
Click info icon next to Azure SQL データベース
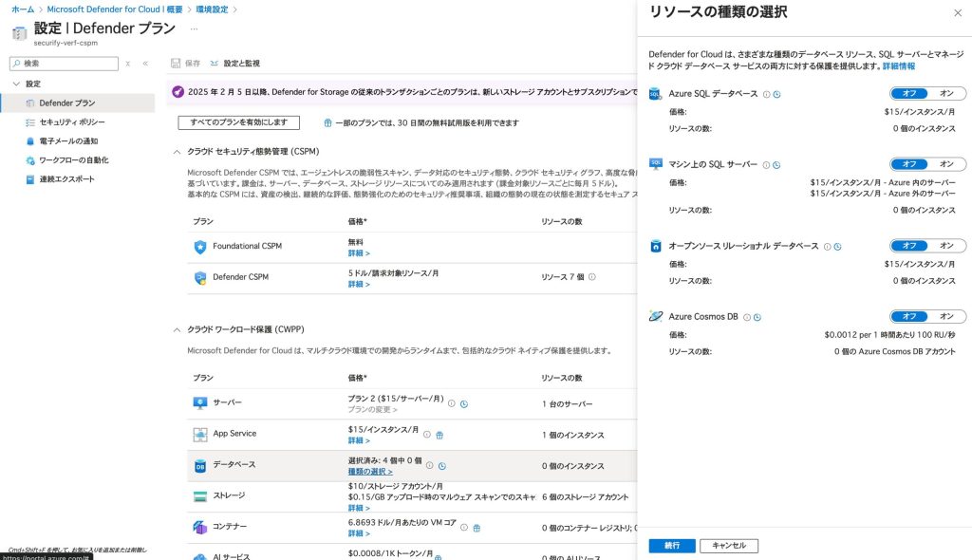pos(766,94)
